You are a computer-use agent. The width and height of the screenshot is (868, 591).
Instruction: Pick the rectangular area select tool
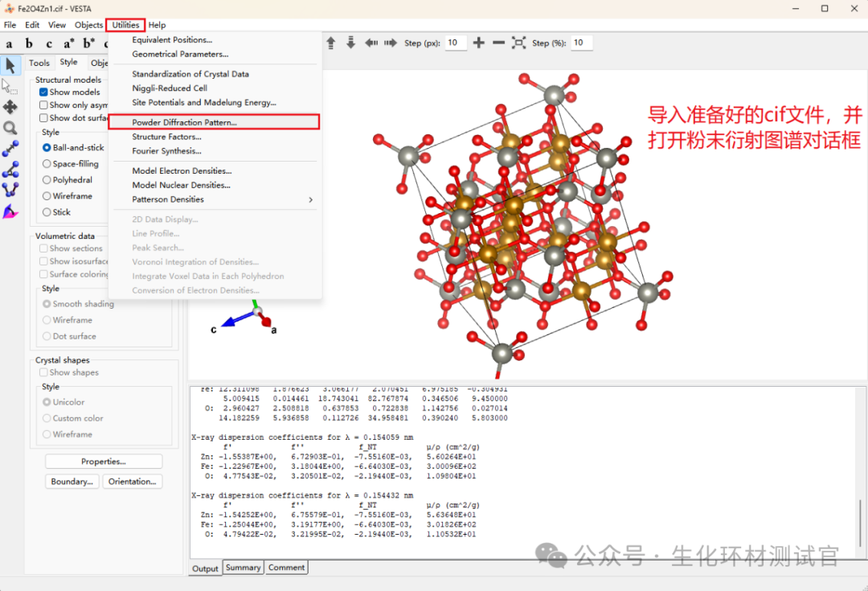[10, 86]
